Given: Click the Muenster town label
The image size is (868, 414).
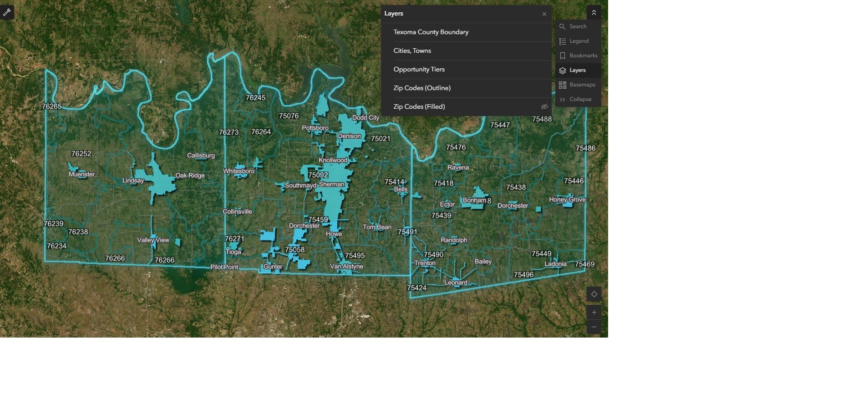Looking at the screenshot, I should click(x=82, y=174).
